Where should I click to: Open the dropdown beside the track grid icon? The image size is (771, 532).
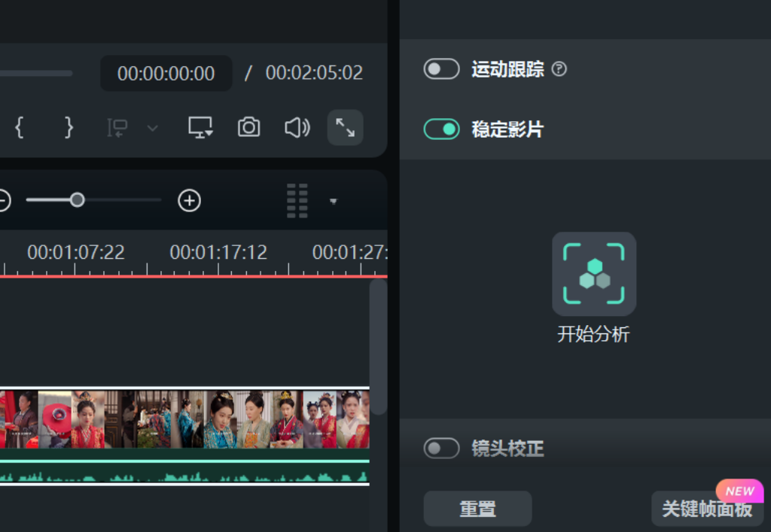coord(332,201)
